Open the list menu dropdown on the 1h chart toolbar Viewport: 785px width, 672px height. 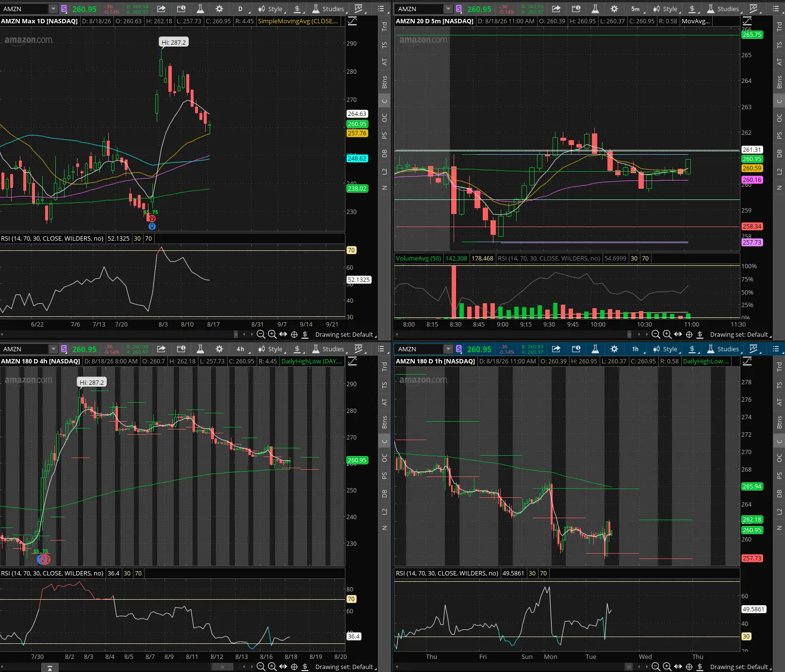776,349
